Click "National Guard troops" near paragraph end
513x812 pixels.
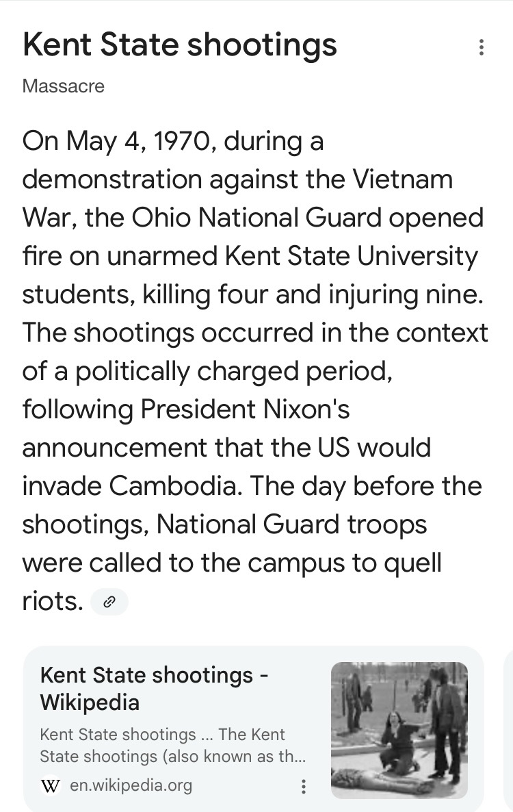point(291,524)
